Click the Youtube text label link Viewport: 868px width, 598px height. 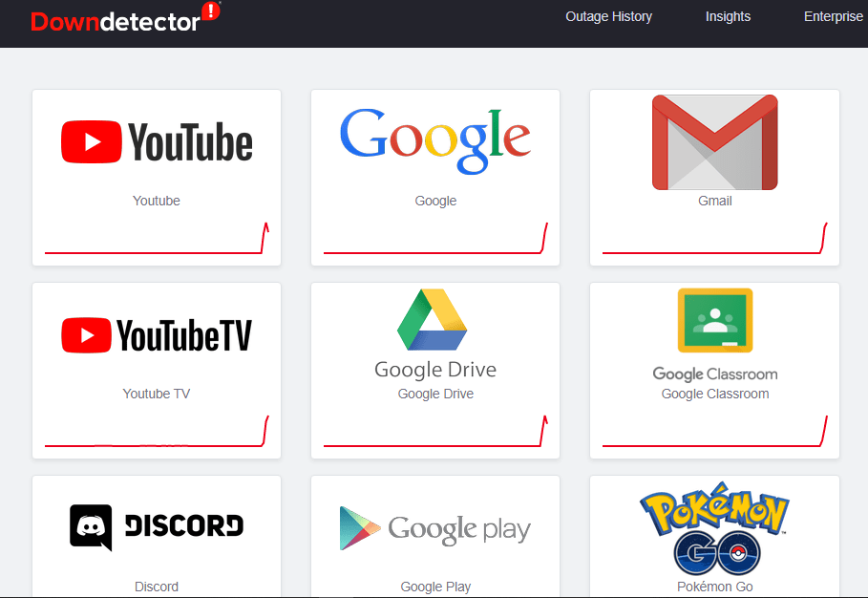pyautogui.click(x=156, y=201)
